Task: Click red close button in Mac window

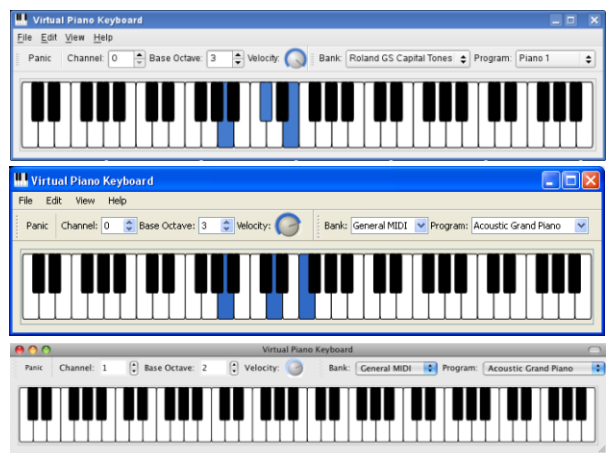Action: coord(19,350)
